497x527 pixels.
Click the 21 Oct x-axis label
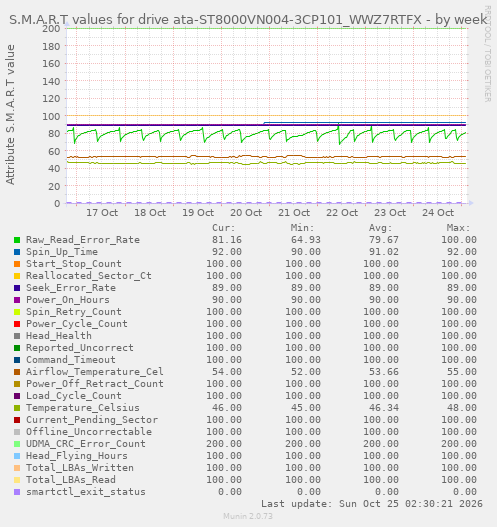point(294,213)
